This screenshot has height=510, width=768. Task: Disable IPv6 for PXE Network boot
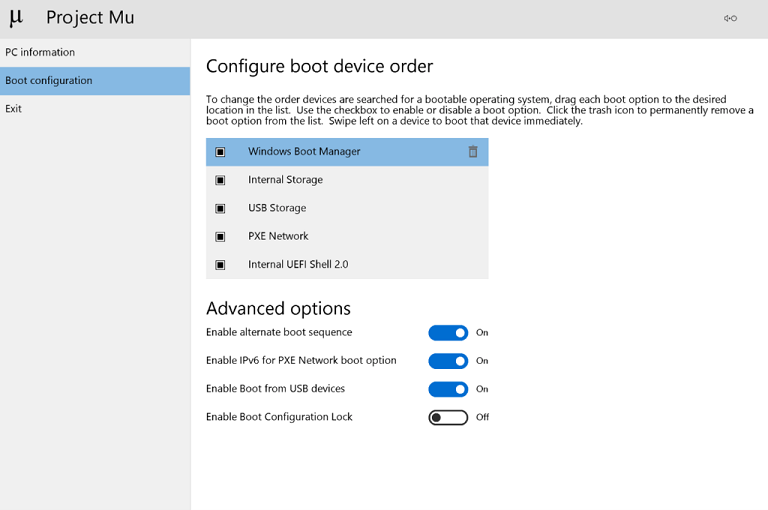(x=448, y=361)
